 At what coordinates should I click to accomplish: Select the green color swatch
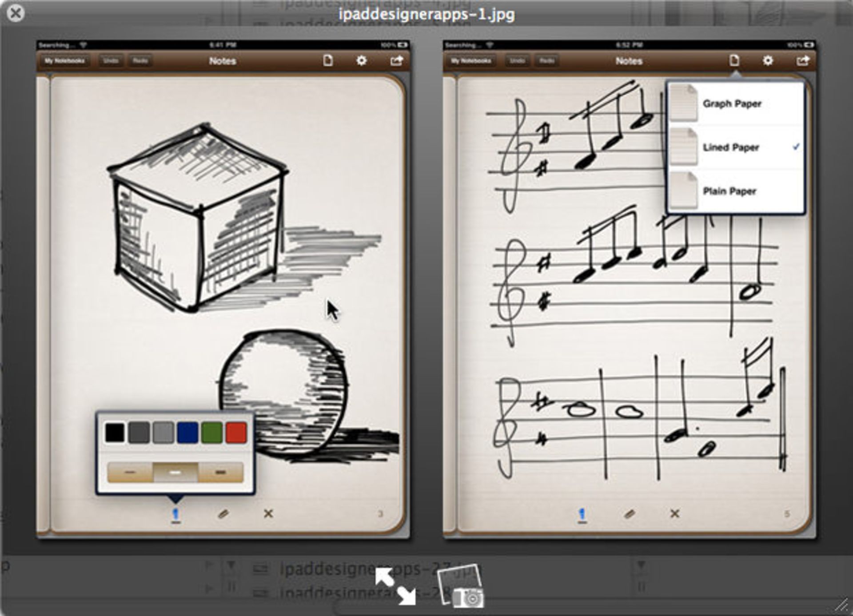tap(212, 433)
